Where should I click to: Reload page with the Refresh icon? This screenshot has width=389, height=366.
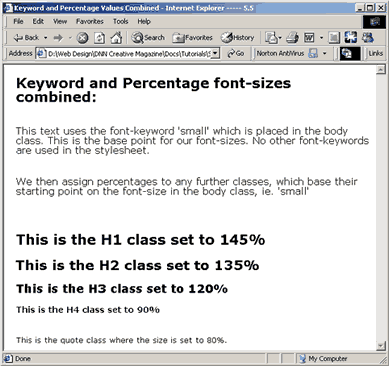point(99,38)
